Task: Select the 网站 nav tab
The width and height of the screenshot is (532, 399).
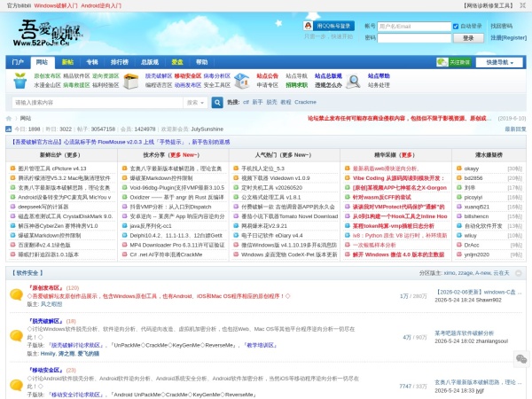Action: coord(42,62)
